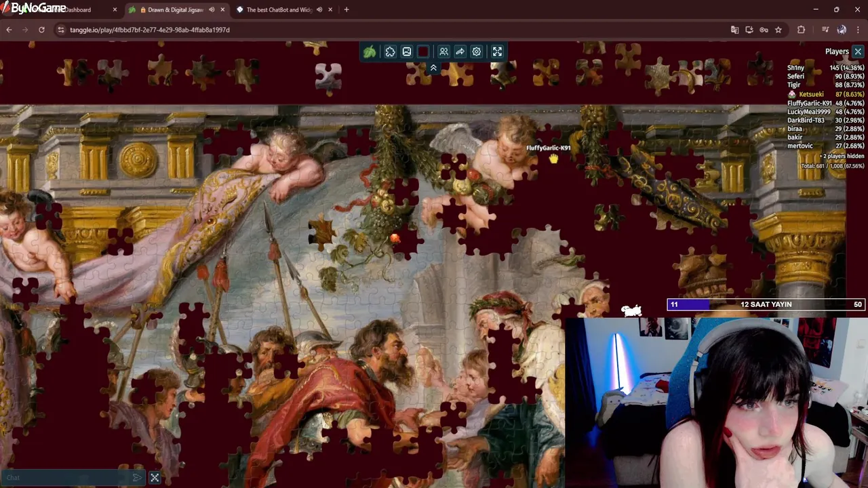Select player Ketsueki in the list
Screen dimensions: 868x488
(x=825, y=94)
